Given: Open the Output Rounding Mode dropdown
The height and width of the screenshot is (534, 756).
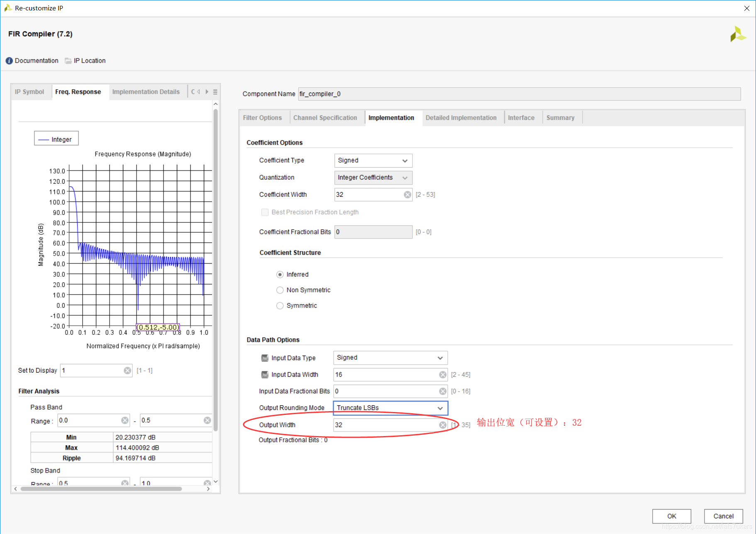Looking at the screenshot, I should click(390, 408).
